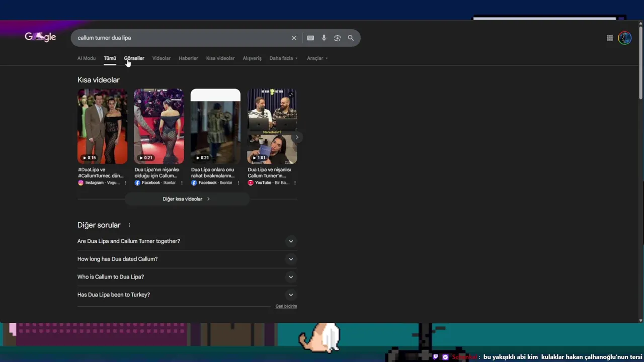Open the Araçlar dropdown
644x362 pixels.
click(x=317, y=58)
